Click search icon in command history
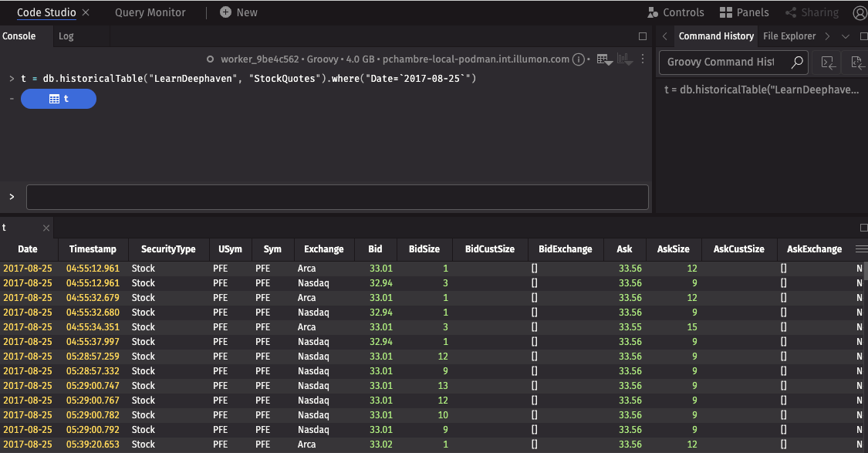The width and height of the screenshot is (868, 453). [x=797, y=63]
